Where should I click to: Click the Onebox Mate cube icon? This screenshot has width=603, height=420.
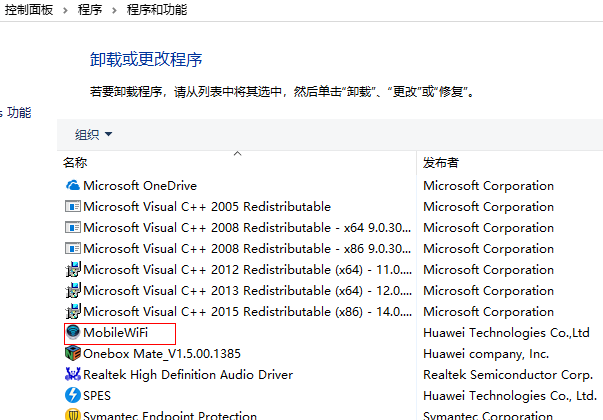tap(73, 353)
